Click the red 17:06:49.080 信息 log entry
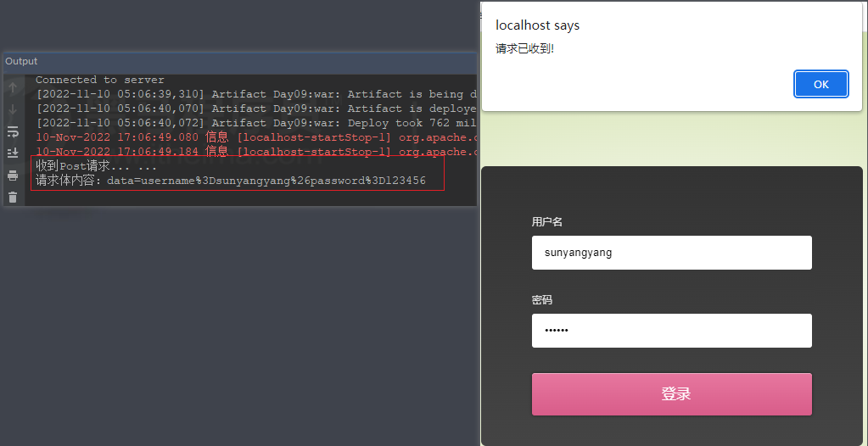The width and height of the screenshot is (868, 446). click(255, 137)
